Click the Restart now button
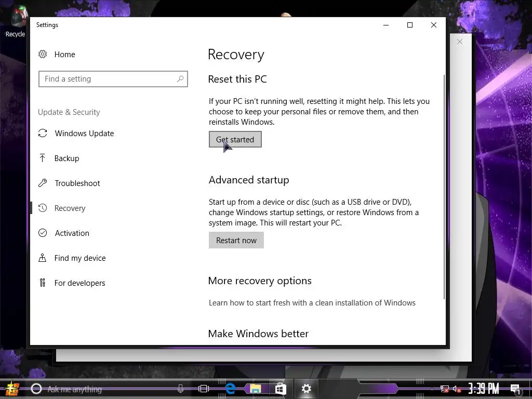Screen dimensions: 532x399 click(236, 240)
